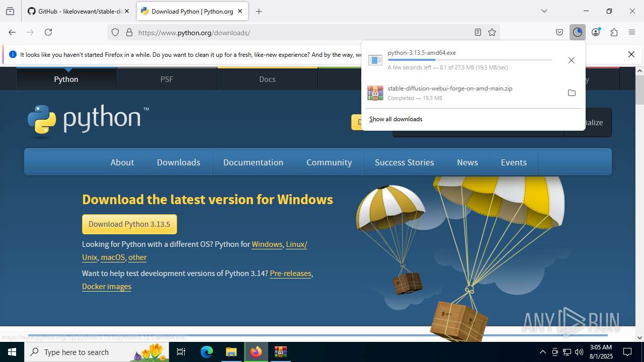Open new tab with plus button
Screen dimensions: 644x362
click(x=259, y=11)
